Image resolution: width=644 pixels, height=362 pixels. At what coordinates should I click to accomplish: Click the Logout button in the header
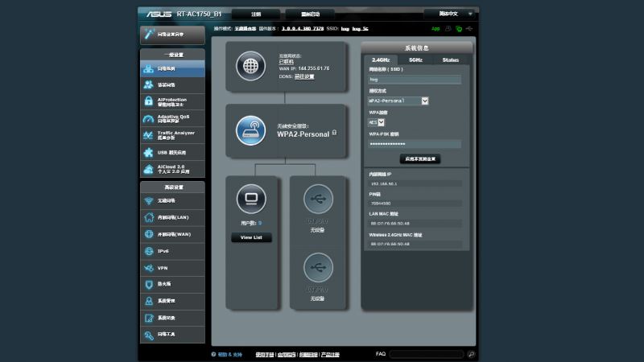coord(256,14)
